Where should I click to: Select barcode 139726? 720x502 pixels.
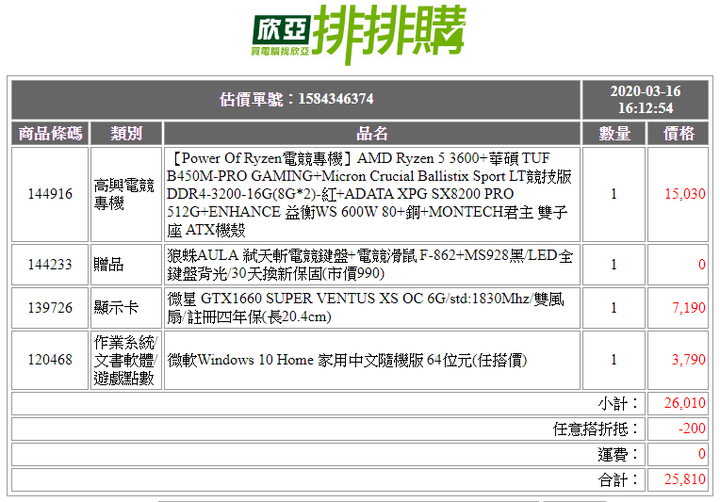pos(50,308)
